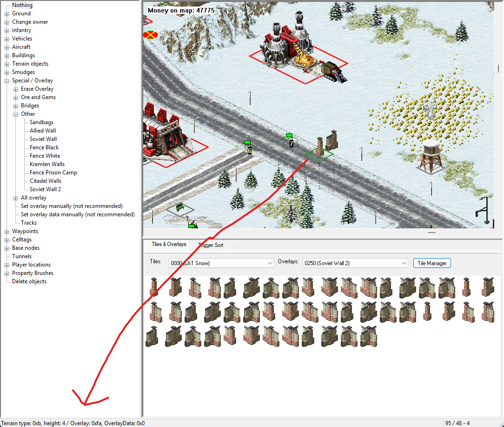The width and height of the screenshot is (504, 427).
Task: Collapse the Special / Overlay node
Action: pos(7,81)
